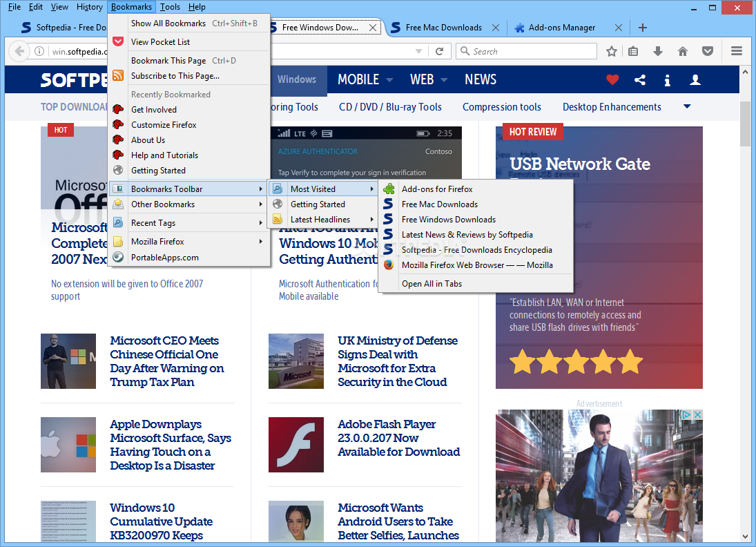Close the advertisement with its X icon

[x=697, y=414]
